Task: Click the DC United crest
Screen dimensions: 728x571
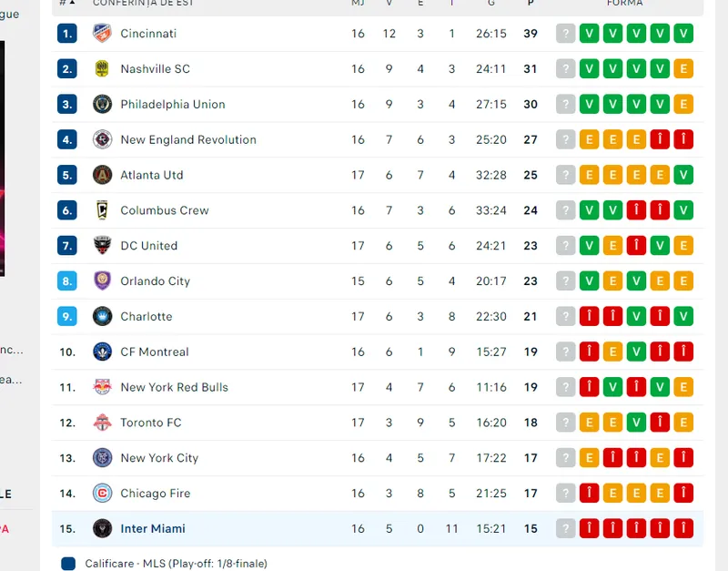Action: tap(102, 245)
